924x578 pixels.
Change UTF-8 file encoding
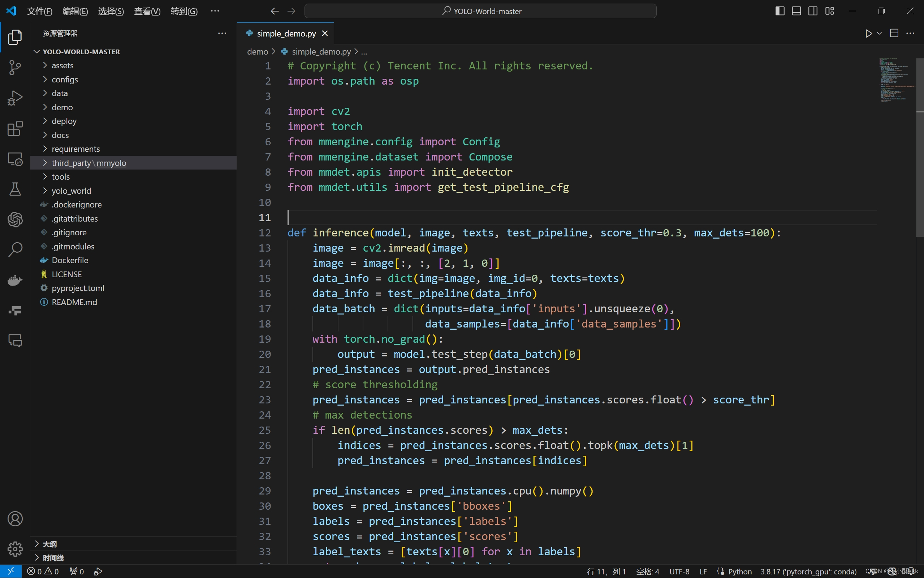(x=679, y=571)
